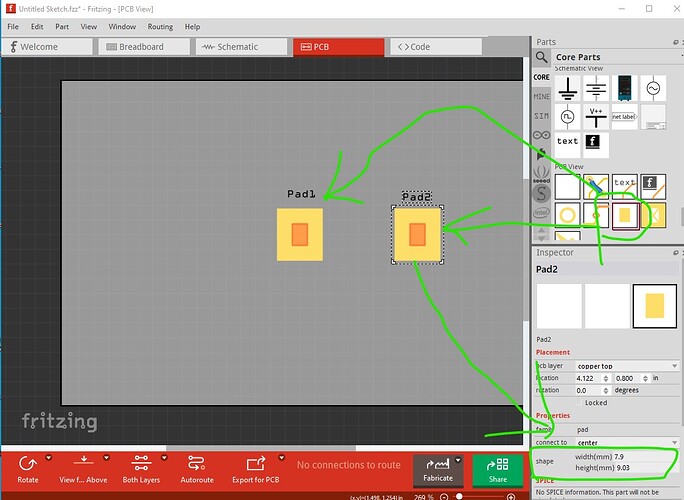The image size is (684, 500).
Task: Open the Part menu
Action: click(x=62, y=27)
